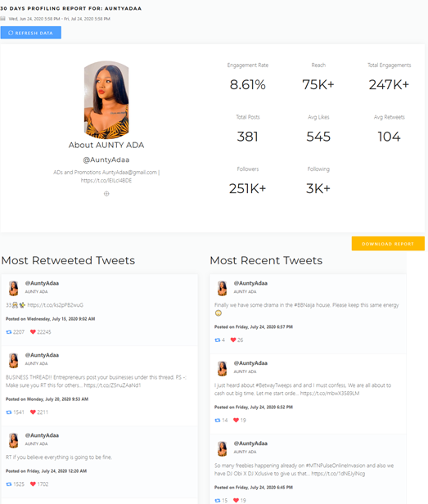Screen dimensions: 428x504
Task: Open link https://t.co/ks2pPB2wuG in the first retweeted tweet
Action: (x=56, y=304)
